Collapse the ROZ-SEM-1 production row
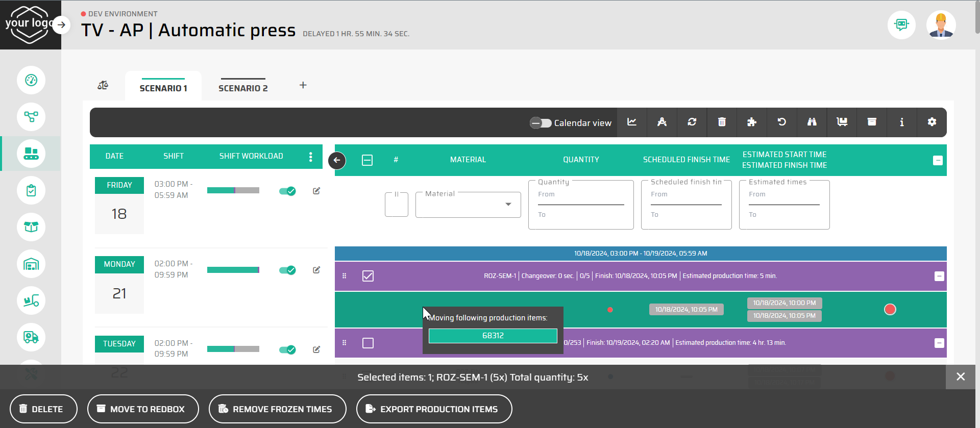This screenshot has width=980, height=428. [939, 276]
